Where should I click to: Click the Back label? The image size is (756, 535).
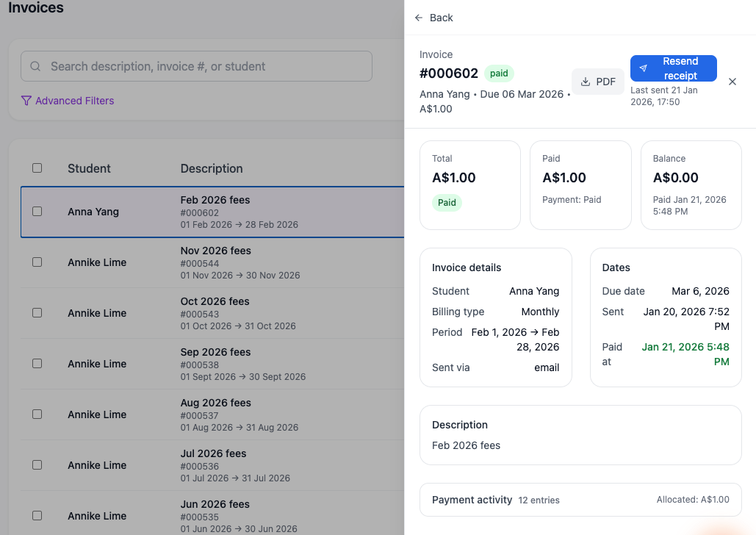pyautogui.click(x=441, y=17)
